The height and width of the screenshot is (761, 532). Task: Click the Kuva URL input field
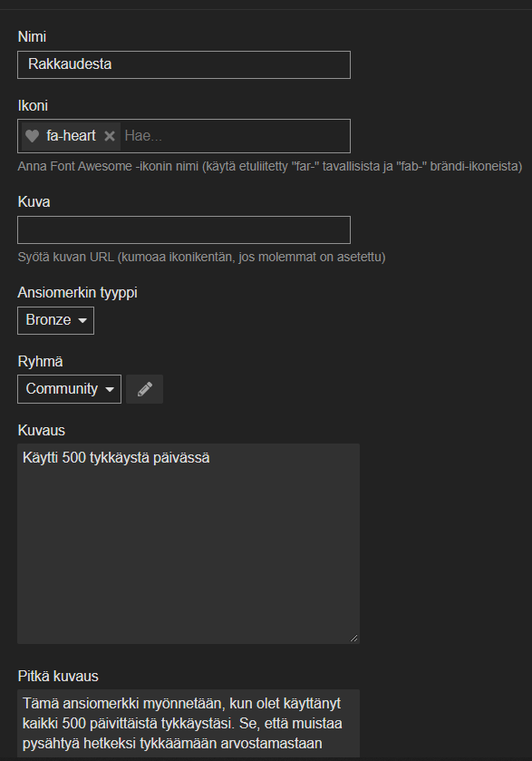184,230
